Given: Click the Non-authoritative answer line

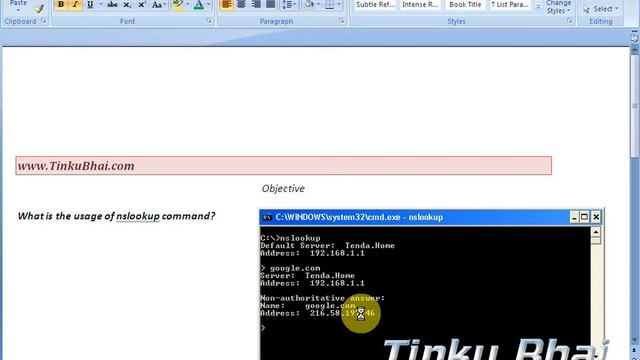Looking at the screenshot, I should (322, 298).
